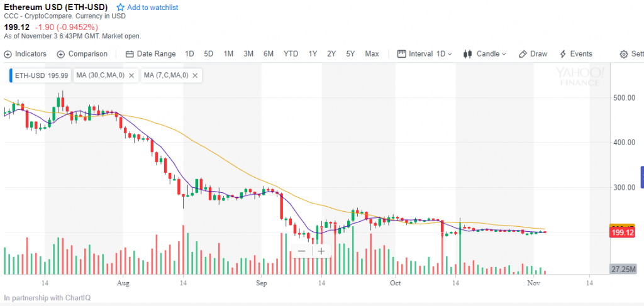Click the Interval calendar grid icon
This screenshot has width=644, height=306.
(402, 54)
